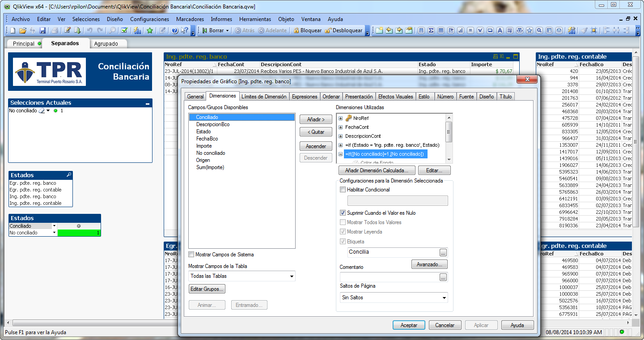Select the Principal sheet tab
This screenshot has width=644, height=340.
(24, 44)
